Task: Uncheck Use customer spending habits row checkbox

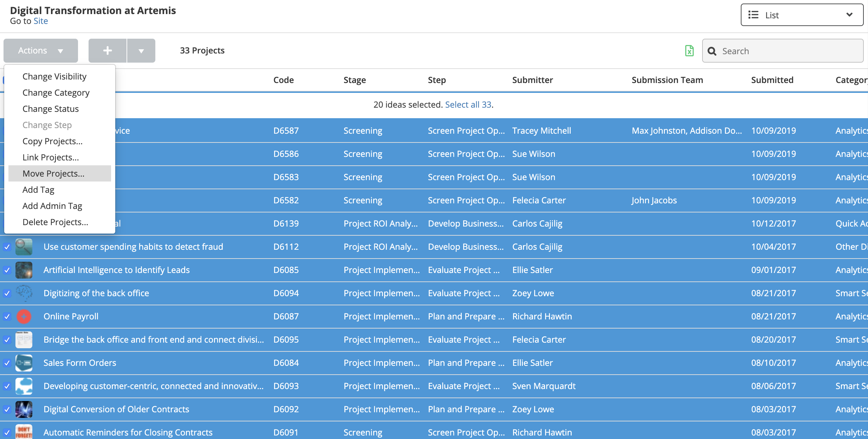Action: [7, 247]
